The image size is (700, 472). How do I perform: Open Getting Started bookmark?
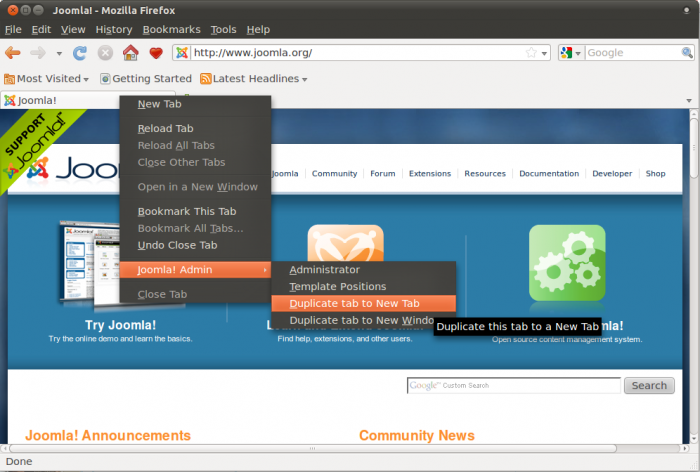(146, 79)
